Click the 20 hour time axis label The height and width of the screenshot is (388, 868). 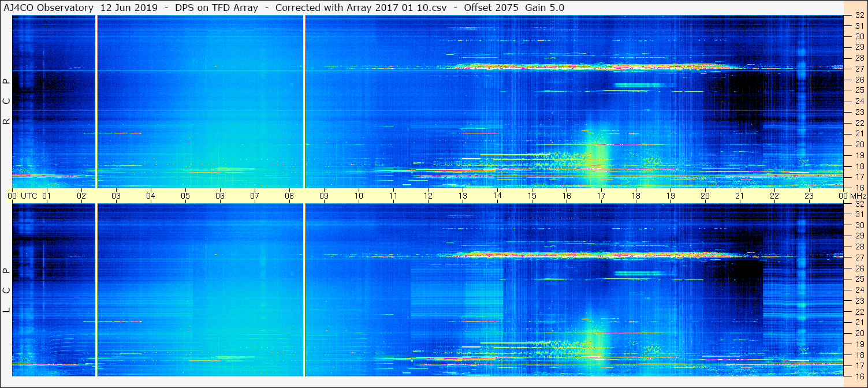(x=705, y=196)
